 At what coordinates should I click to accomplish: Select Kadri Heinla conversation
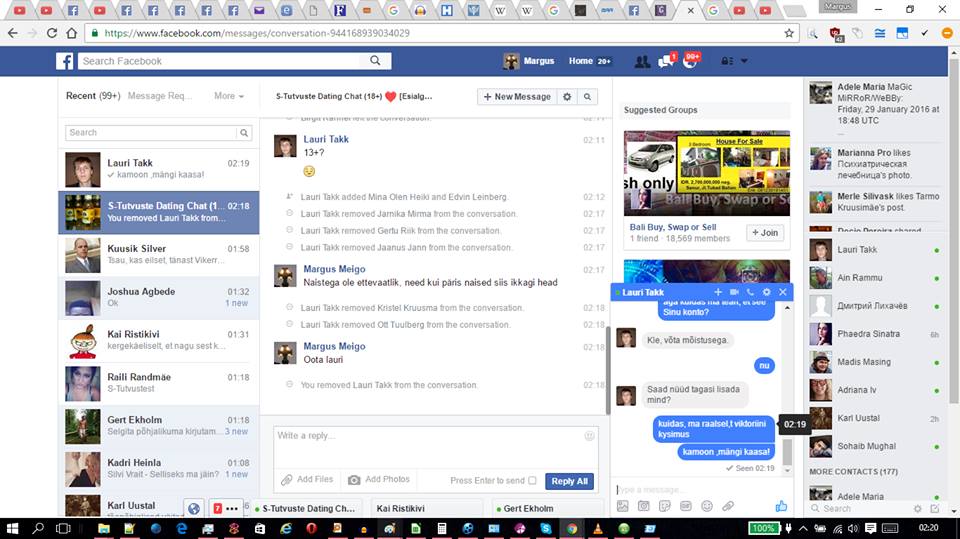click(x=159, y=469)
